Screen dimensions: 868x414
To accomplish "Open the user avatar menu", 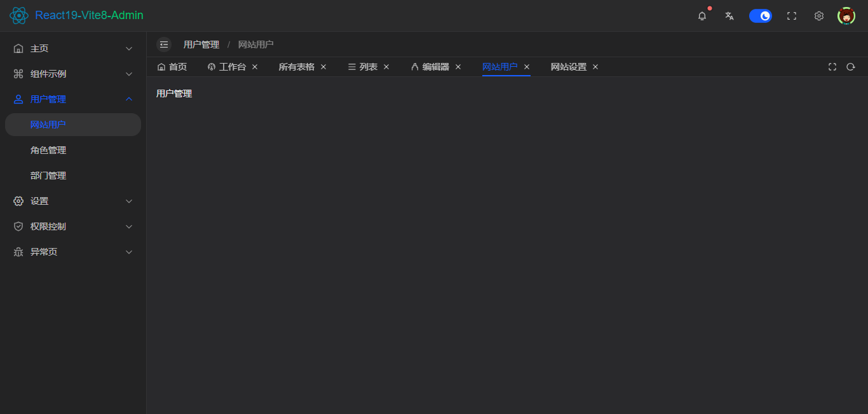I will 846,16.
